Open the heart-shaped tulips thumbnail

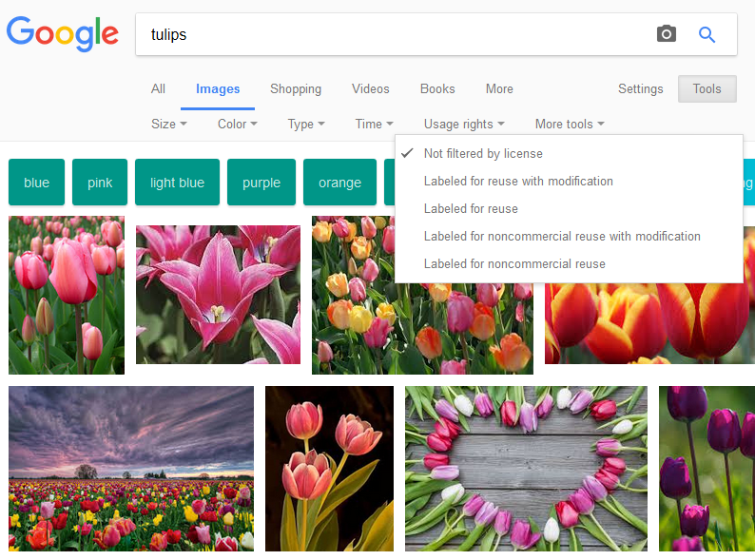pyautogui.click(x=526, y=469)
